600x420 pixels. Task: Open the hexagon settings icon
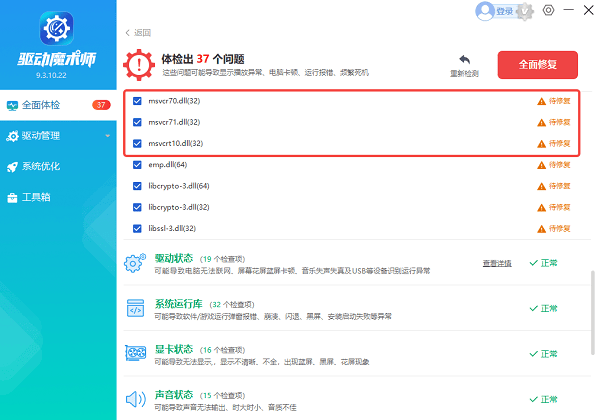click(x=548, y=10)
